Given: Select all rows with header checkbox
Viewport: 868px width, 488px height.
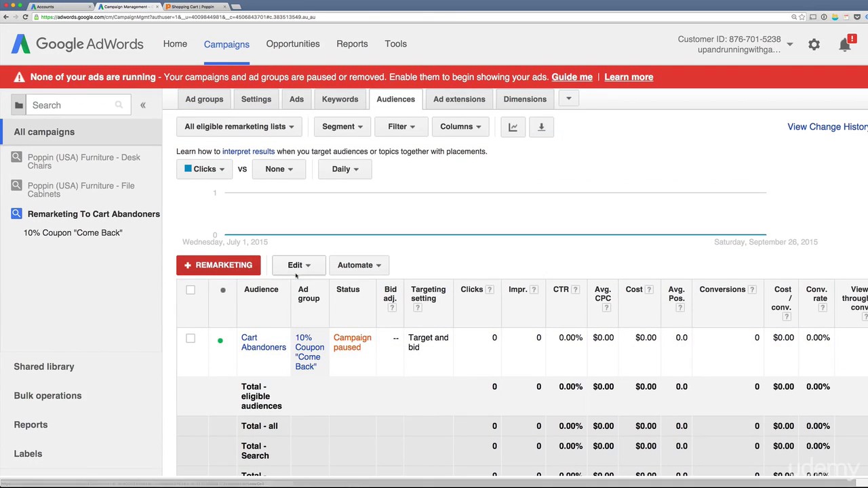Looking at the screenshot, I should tap(191, 290).
